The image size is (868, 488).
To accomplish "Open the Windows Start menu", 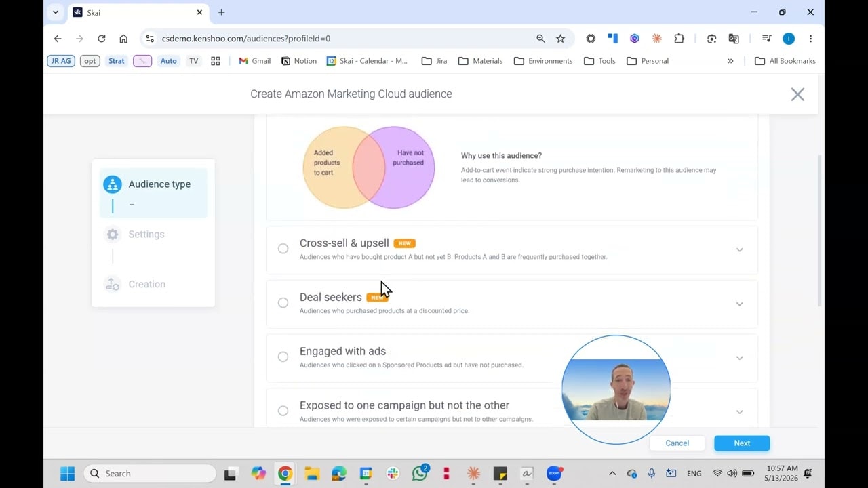I will (67, 474).
